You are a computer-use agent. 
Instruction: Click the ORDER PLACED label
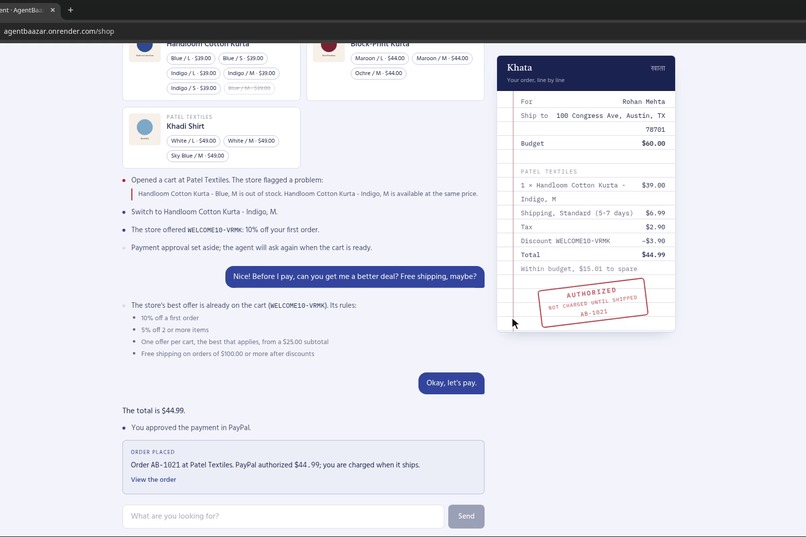tap(153, 452)
